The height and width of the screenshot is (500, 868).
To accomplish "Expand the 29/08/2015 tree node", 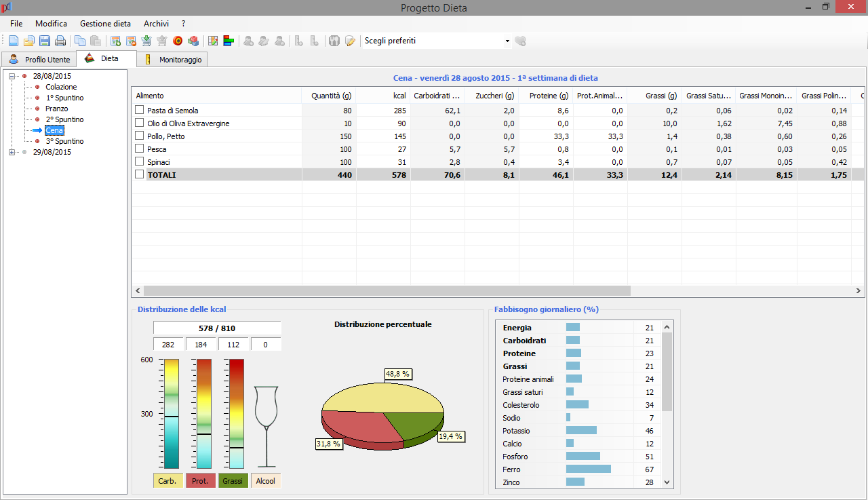I will [x=12, y=152].
